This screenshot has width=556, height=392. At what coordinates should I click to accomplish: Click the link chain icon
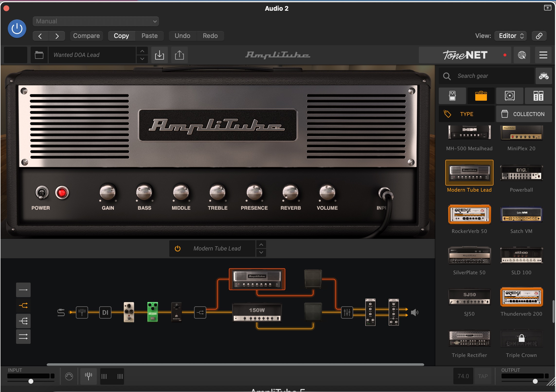(539, 36)
